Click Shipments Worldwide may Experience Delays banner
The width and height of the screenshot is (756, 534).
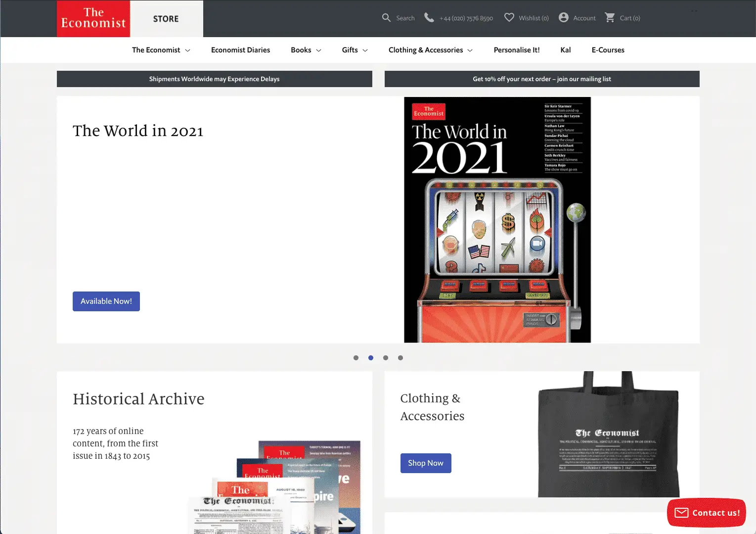pyautogui.click(x=215, y=79)
